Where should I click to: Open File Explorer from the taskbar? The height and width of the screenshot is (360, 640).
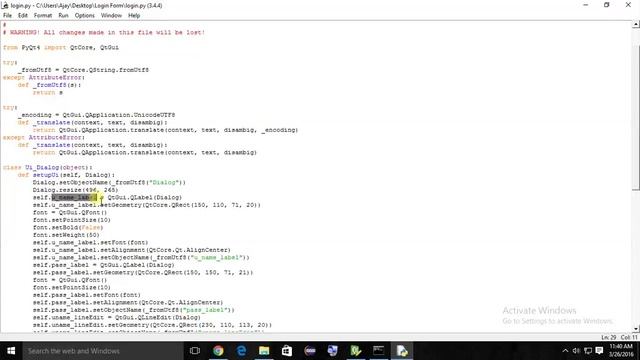[x=264, y=351]
